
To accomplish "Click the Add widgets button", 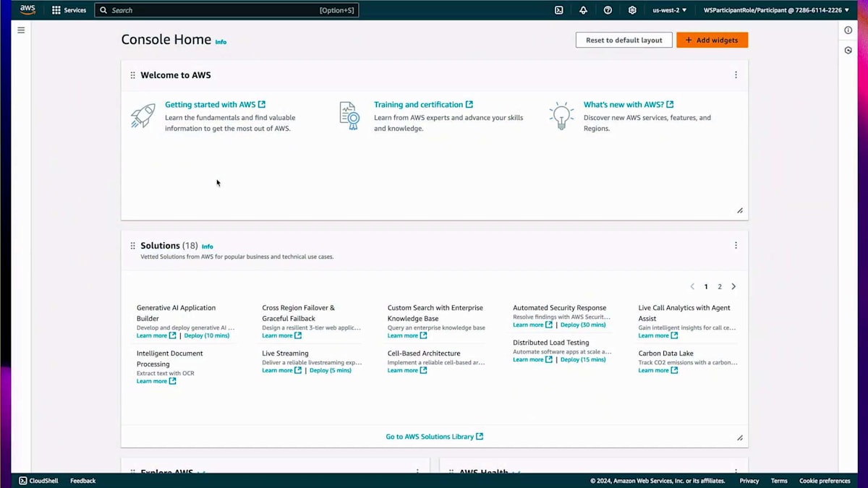I will coord(712,40).
